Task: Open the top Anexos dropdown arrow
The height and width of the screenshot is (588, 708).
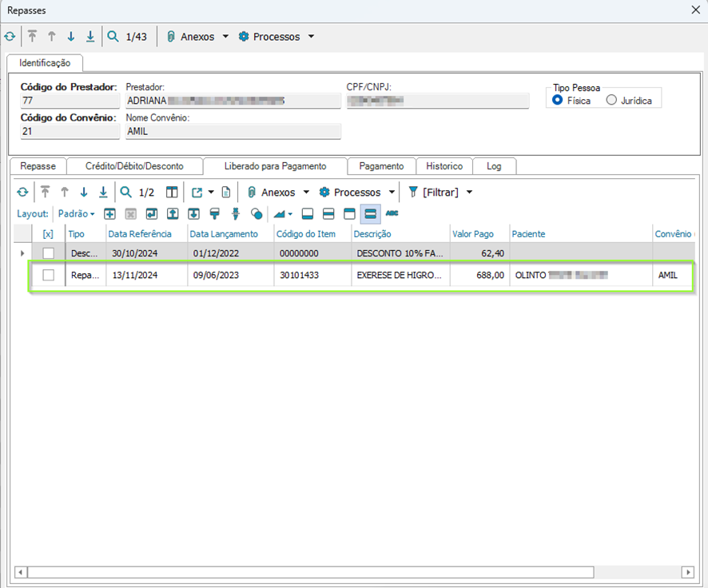Action: 225,37
